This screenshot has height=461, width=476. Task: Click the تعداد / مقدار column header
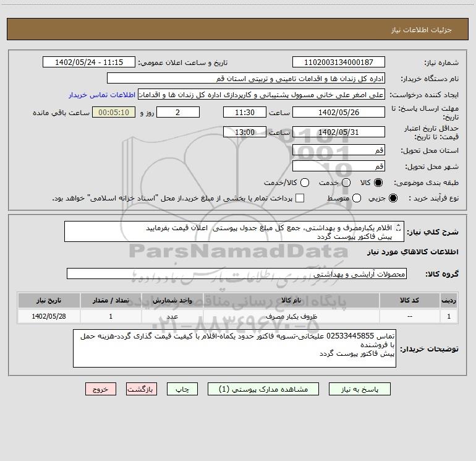pos(111,300)
